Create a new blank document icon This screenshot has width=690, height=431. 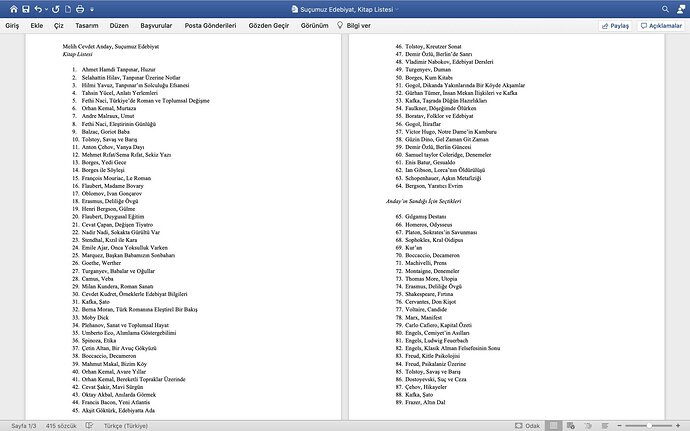(x=68, y=9)
